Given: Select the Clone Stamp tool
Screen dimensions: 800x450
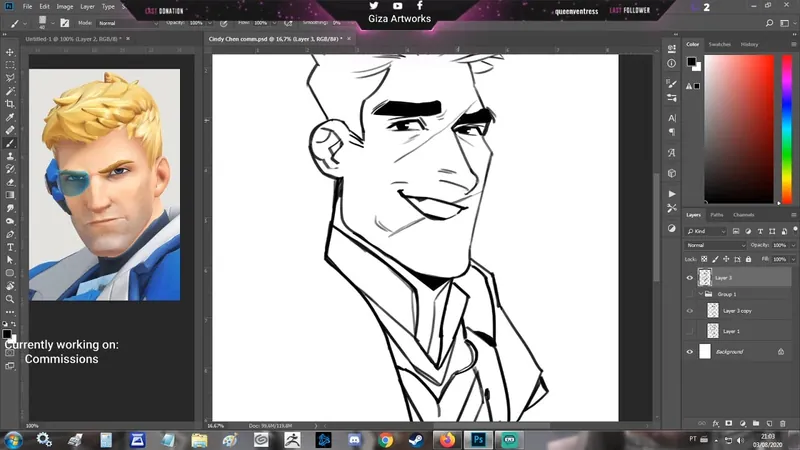Looking at the screenshot, I should pos(10,156).
